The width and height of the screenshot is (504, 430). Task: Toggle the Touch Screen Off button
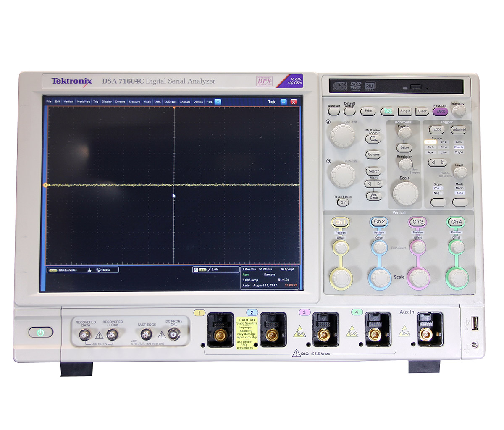343,202
